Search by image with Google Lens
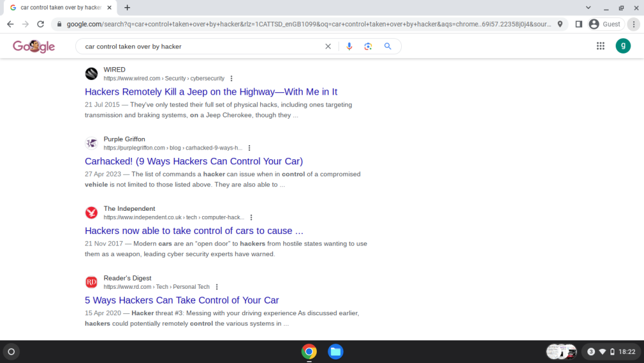This screenshot has height=363, width=644. 368,46
